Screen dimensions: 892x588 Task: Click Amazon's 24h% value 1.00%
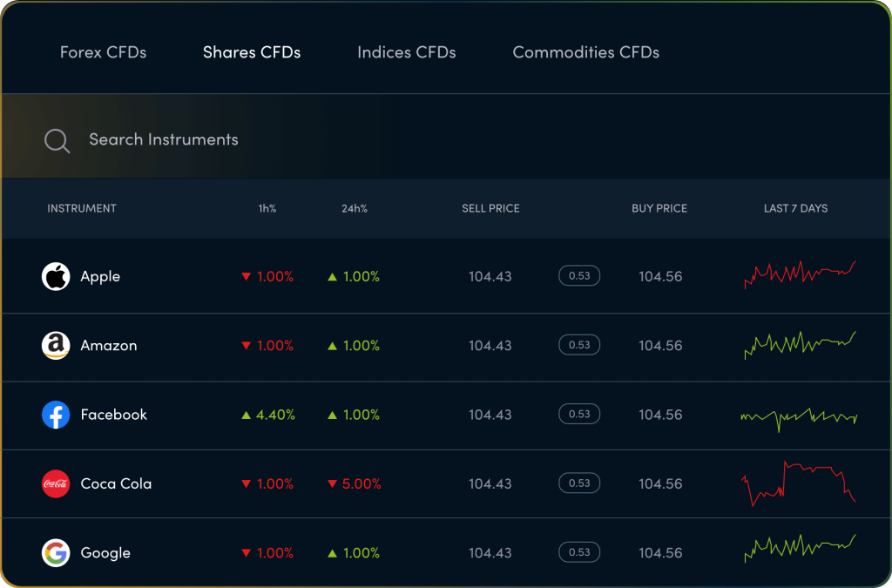click(x=362, y=346)
